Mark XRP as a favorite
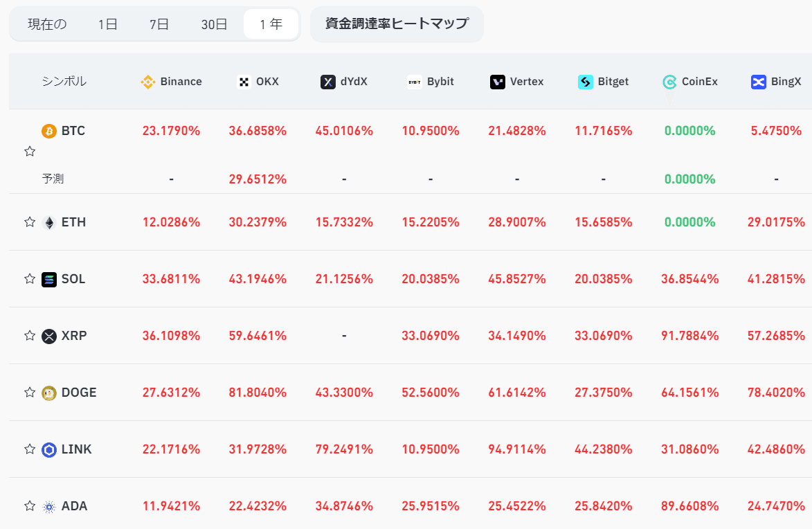This screenshot has width=812, height=529. point(29,336)
